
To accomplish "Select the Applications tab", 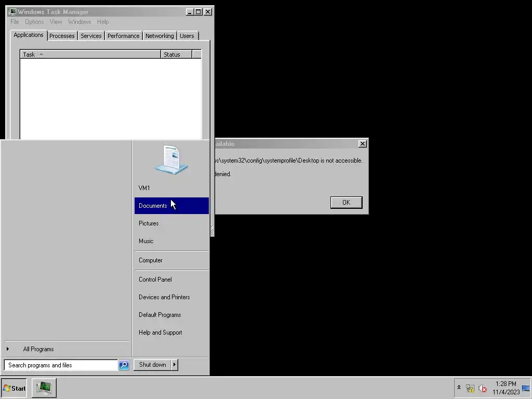I will 29,35.
